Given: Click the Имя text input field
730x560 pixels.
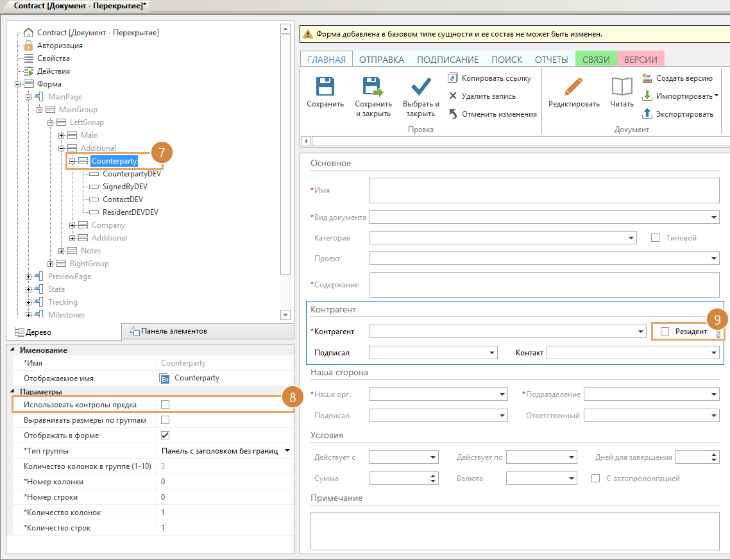Looking at the screenshot, I should coord(544,191).
